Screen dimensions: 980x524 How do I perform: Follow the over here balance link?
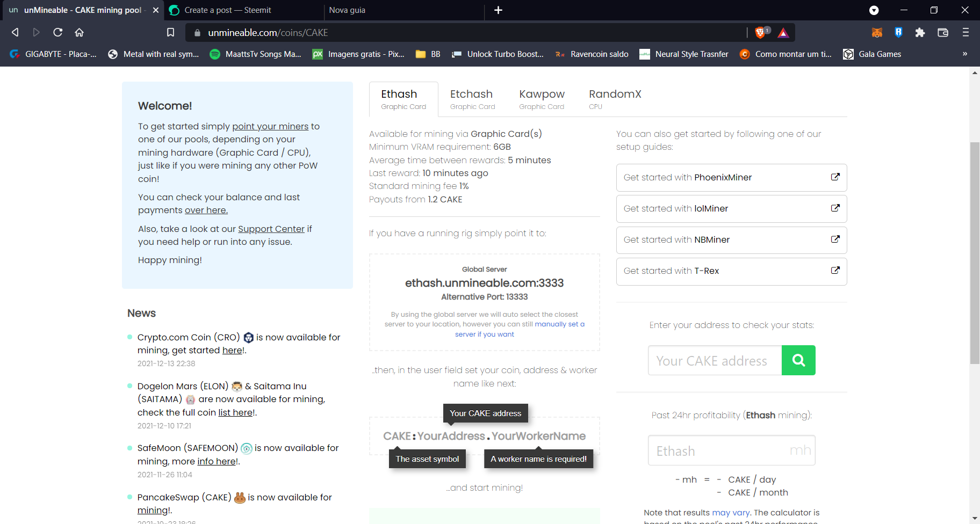coord(206,210)
